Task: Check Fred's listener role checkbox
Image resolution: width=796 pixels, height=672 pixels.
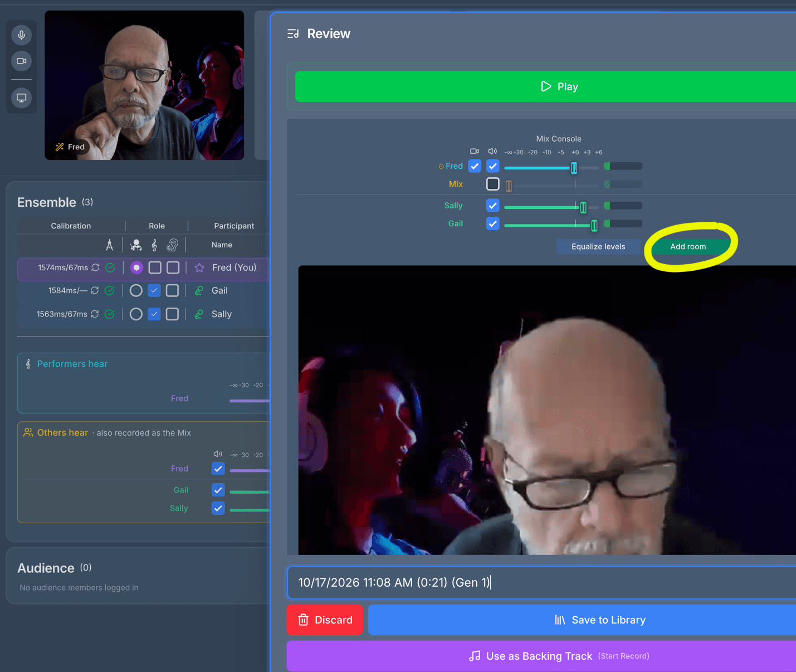Action: point(173,267)
